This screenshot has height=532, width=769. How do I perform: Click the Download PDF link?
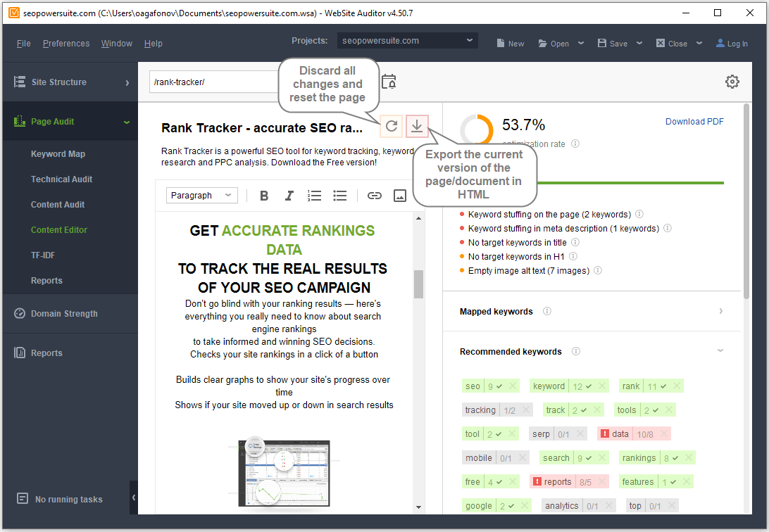click(694, 121)
